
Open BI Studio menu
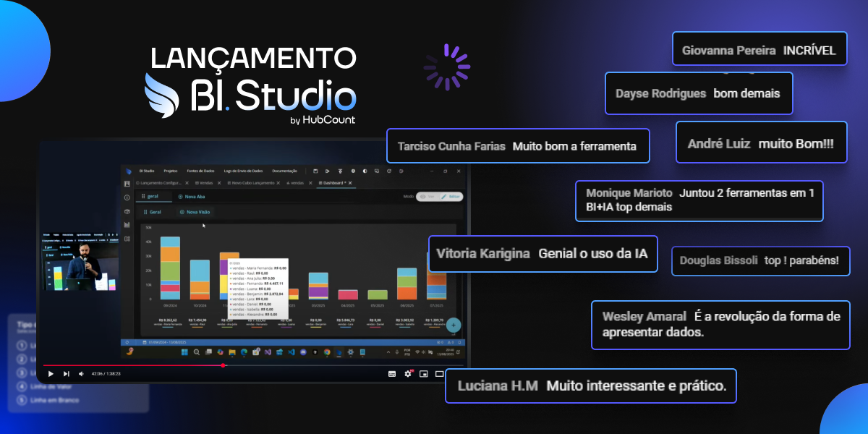point(147,171)
